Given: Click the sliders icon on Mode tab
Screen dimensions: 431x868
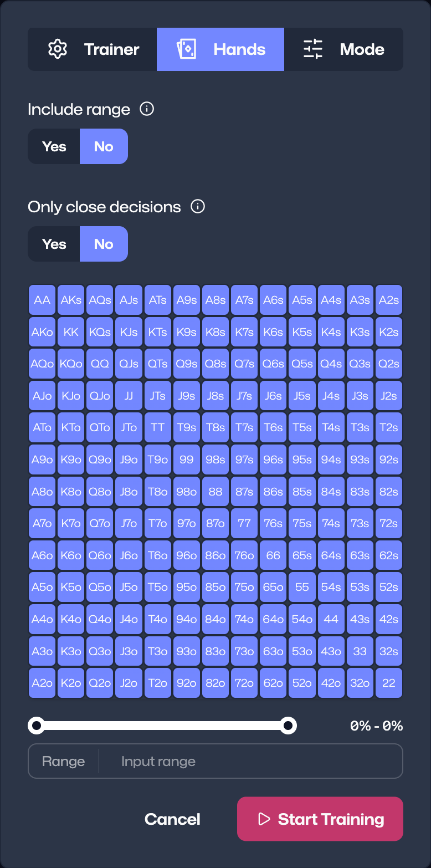Looking at the screenshot, I should coord(313,49).
